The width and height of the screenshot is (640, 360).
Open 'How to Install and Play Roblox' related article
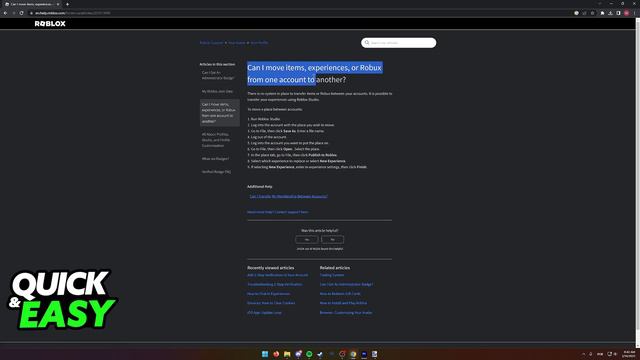343,303
